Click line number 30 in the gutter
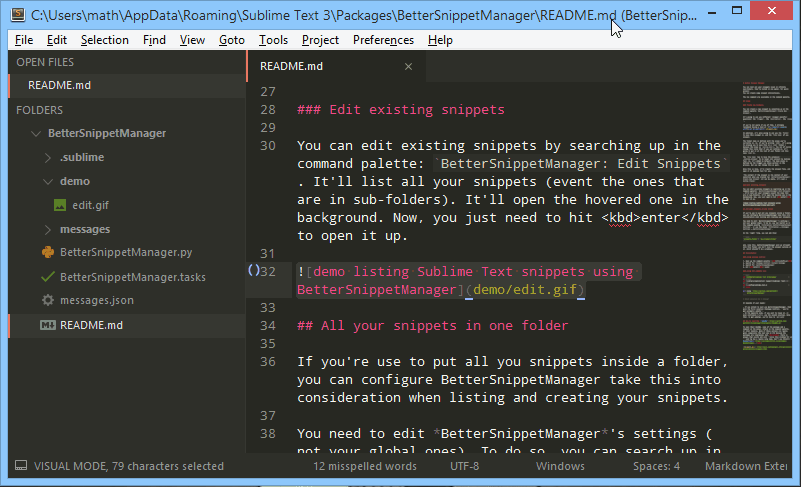This screenshot has height=487, width=801. [268, 146]
